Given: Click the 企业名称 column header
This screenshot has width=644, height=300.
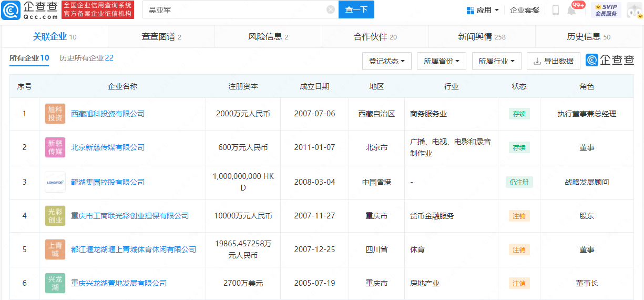Looking at the screenshot, I should point(122,86).
